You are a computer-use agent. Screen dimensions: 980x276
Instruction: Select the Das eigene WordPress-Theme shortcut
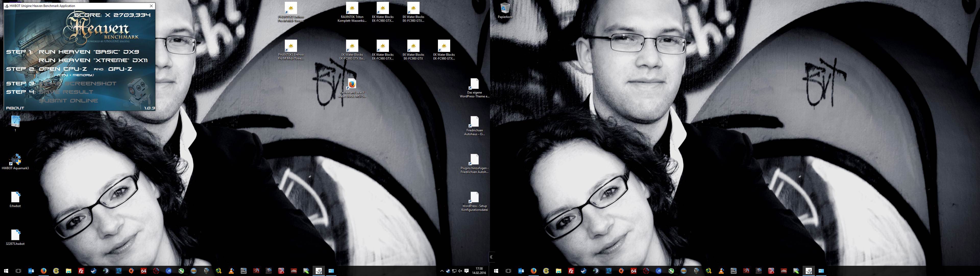pyautogui.click(x=474, y=88)
